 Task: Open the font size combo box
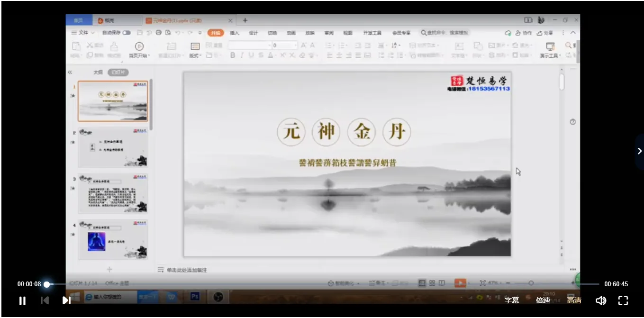pyautogui.click(x=285, y=45)
